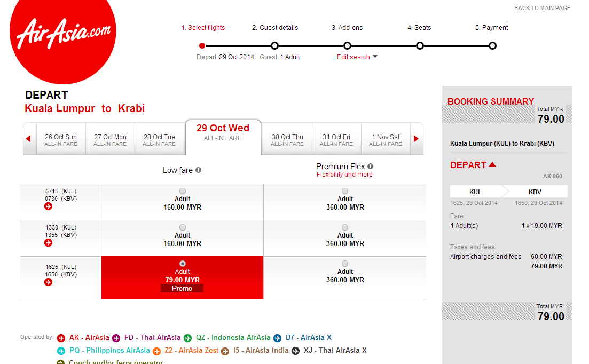Click the Select flights step dot
This screenshot has height=364, width=589.
[202, 46]
